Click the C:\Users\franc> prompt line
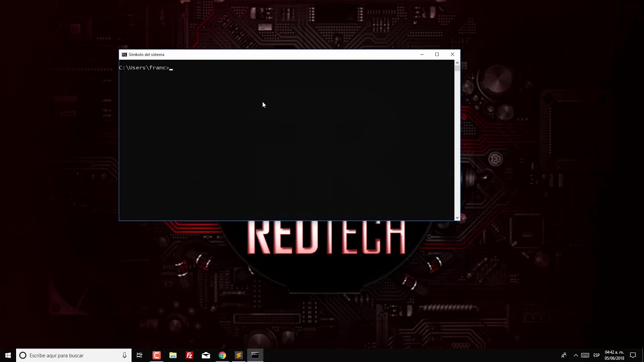This screenshot has width=644, height=362. click(144, 68)
